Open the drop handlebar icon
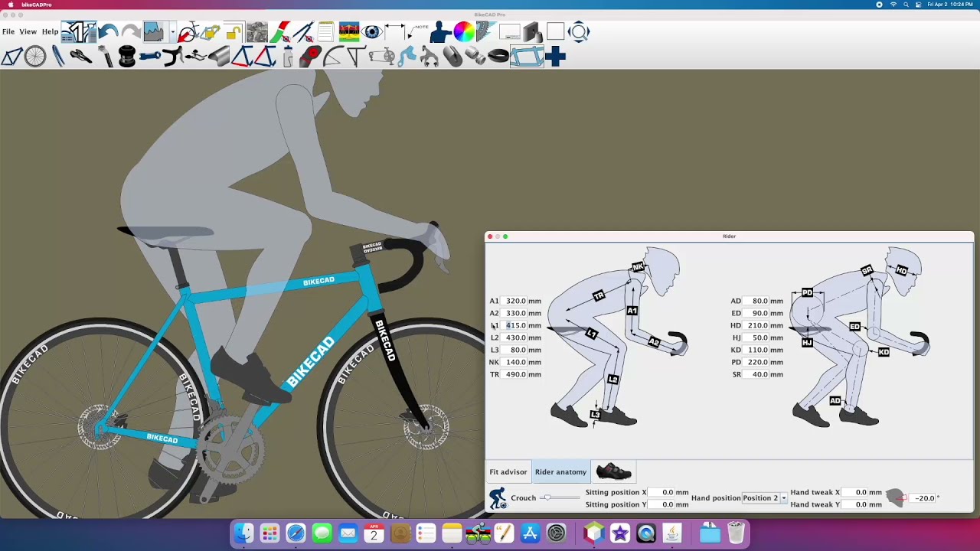 click(173, 57)
